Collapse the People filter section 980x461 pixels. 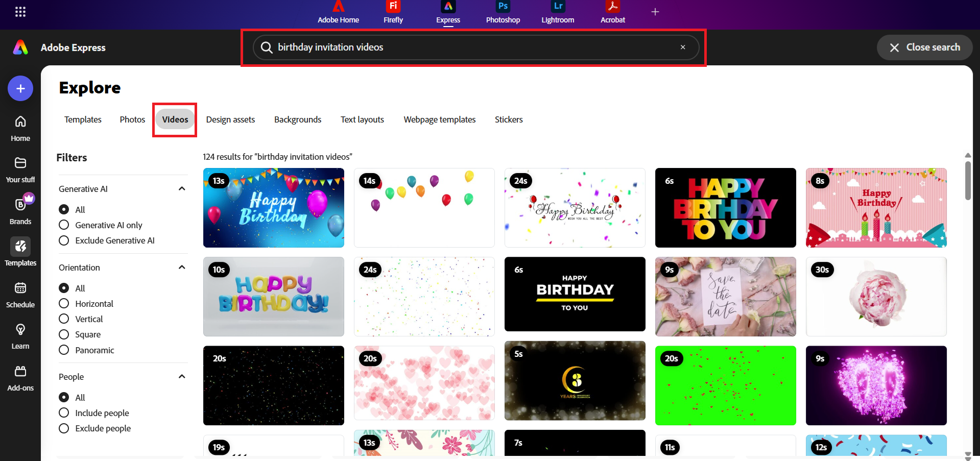pyautogui.click(x=182, y=377)
